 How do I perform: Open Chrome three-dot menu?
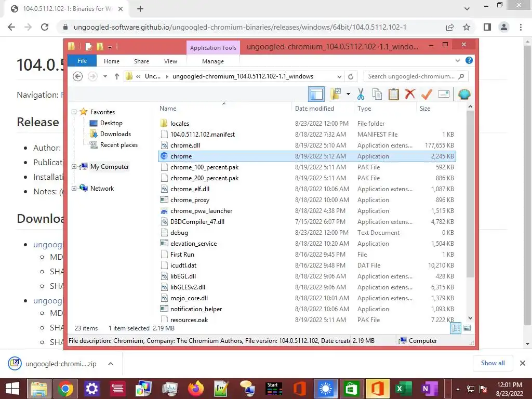tap(521, 27)
